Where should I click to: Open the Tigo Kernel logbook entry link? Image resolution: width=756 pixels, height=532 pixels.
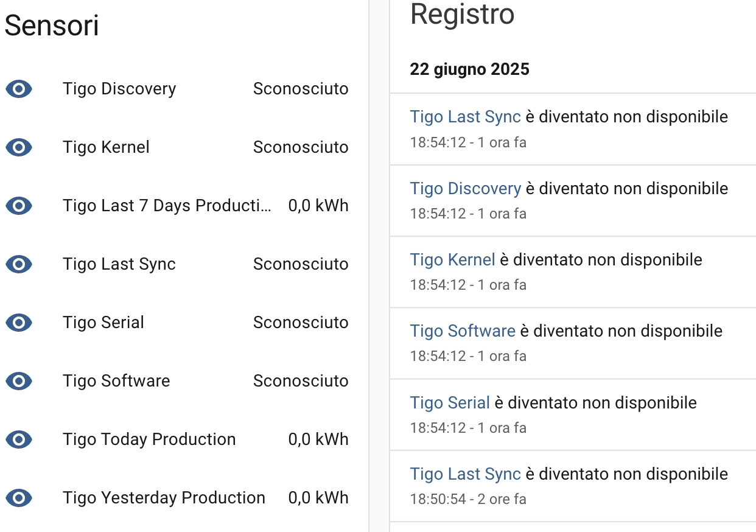pos(452,259)
